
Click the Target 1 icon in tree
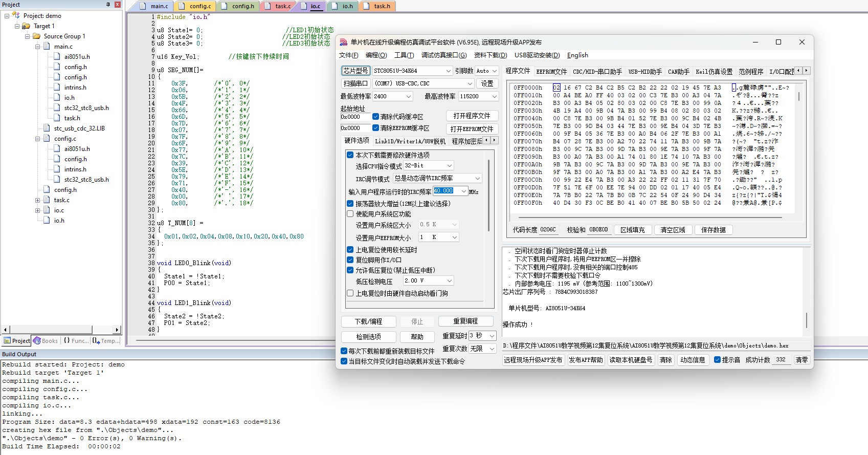pos(26,26)
